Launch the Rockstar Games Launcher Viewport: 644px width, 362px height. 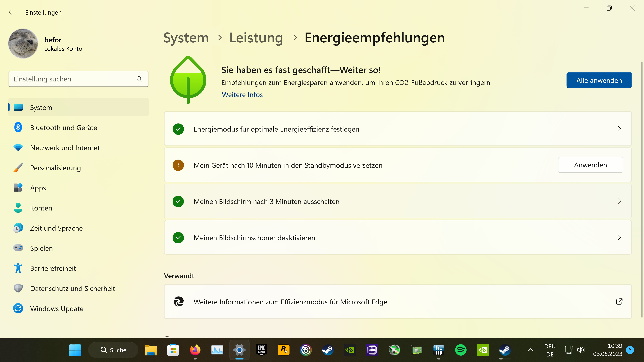[283, 350]
